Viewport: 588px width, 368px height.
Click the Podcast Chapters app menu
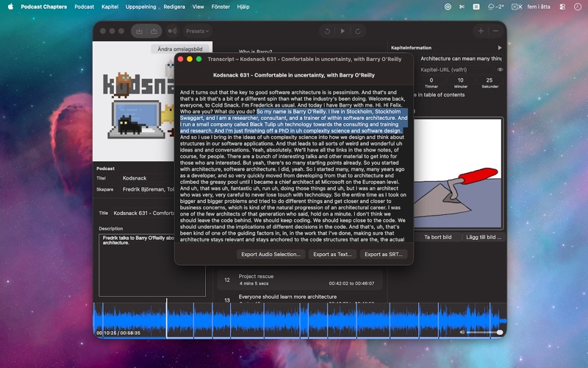(44, 7)
